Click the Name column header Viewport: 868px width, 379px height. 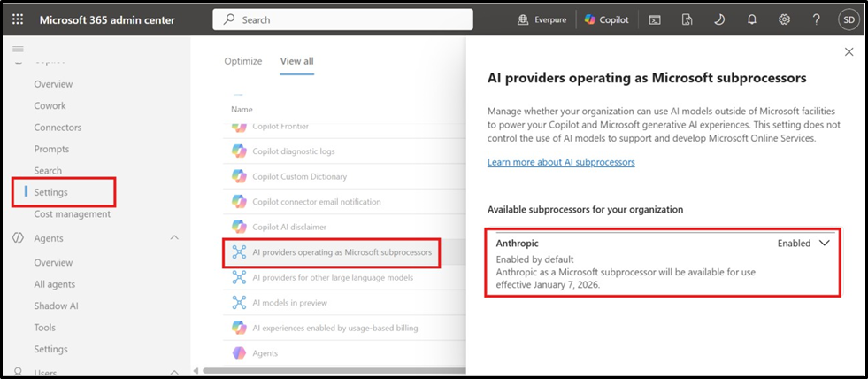(x=242, y=109)
